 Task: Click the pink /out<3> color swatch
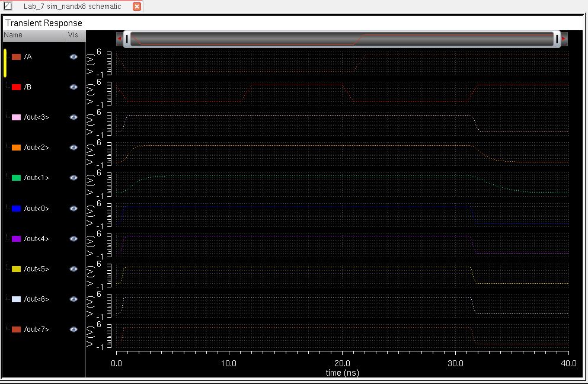pos(16,117)
